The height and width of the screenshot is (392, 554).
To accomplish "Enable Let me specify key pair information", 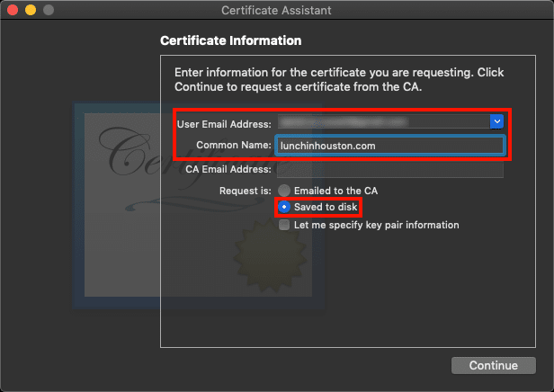I will 284,225.
